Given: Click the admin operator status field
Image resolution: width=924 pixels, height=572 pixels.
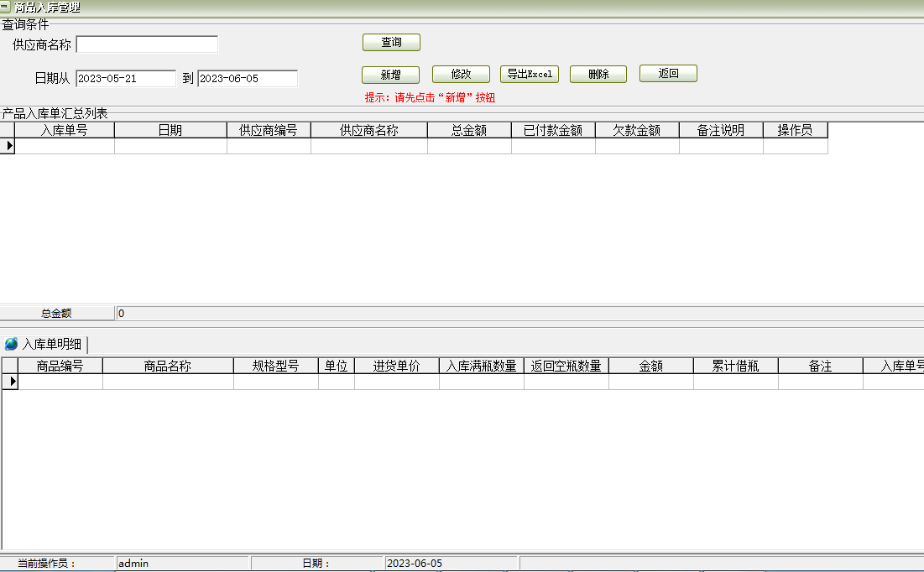Looking at the screenshot, I should coord(183,563).
